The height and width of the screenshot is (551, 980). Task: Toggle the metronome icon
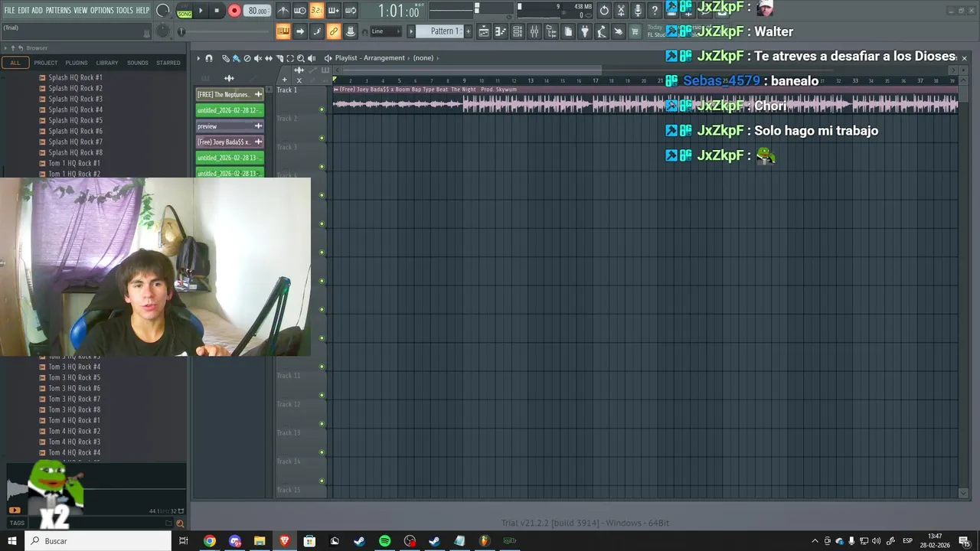click(283, 11)
